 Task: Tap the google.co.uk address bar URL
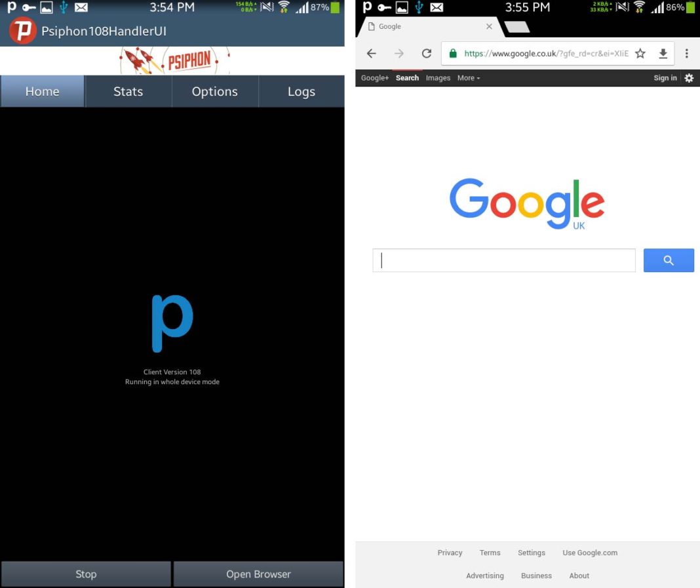click(x=546, y=54)
